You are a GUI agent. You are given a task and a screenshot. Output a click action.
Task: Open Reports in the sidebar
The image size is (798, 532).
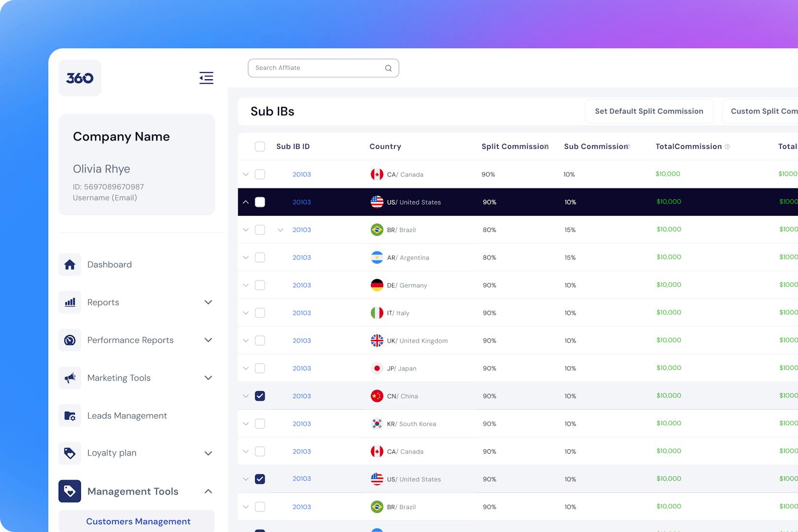(x=103, y=302)
